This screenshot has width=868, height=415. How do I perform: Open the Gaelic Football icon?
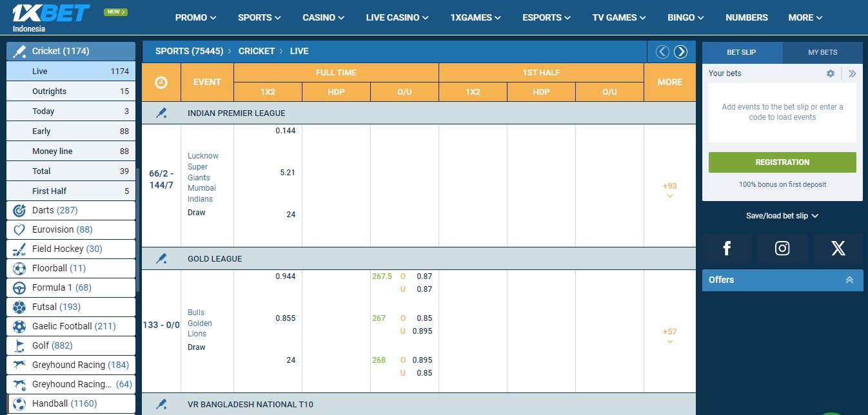point(19,326)
